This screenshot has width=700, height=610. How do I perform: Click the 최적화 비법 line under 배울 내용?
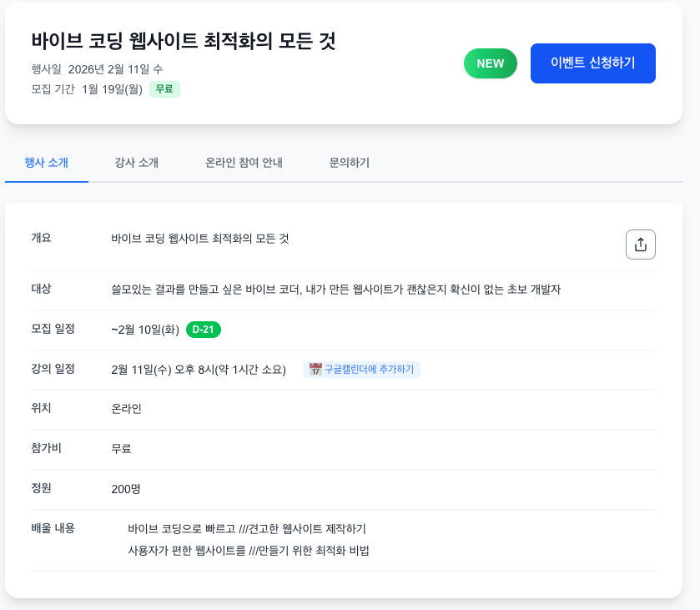pos(249,550)
